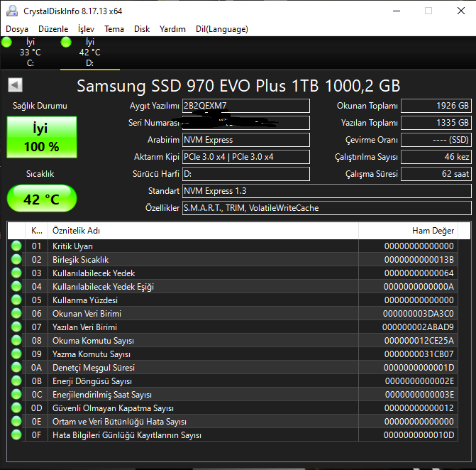Click raw value 000000002ABAD9
The width and height of the screenshot is (476, 470).
418,327
